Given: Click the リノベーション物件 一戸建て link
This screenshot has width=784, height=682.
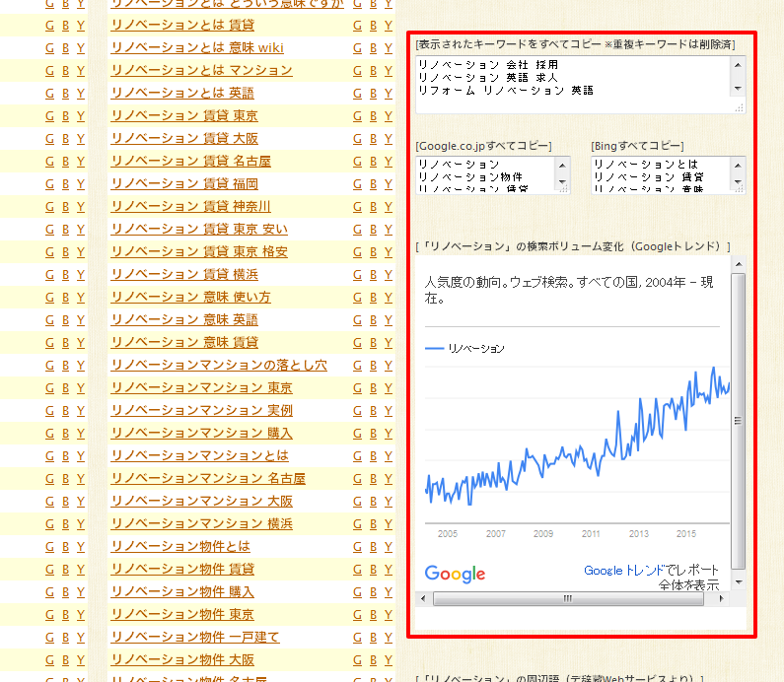Looking at the screenshot, I should pos(195,638).
